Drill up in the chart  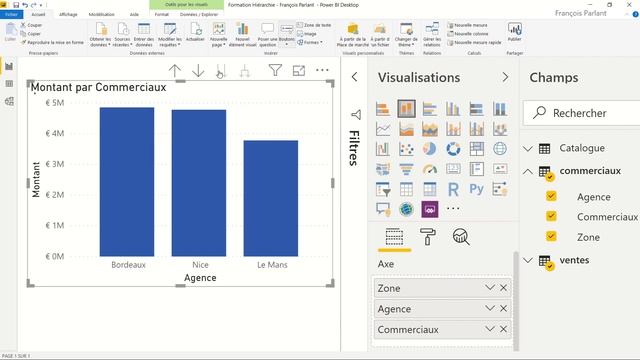175,71
